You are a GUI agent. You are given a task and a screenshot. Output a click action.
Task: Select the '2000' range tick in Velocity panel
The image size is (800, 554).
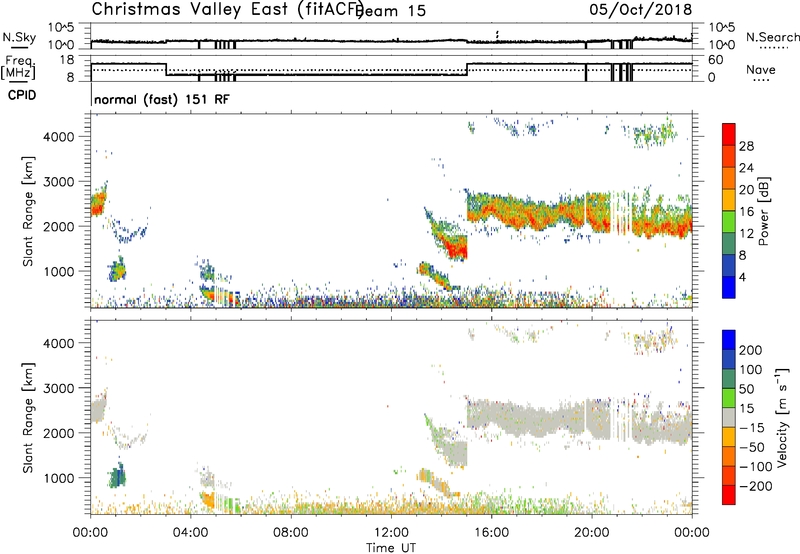59,433
